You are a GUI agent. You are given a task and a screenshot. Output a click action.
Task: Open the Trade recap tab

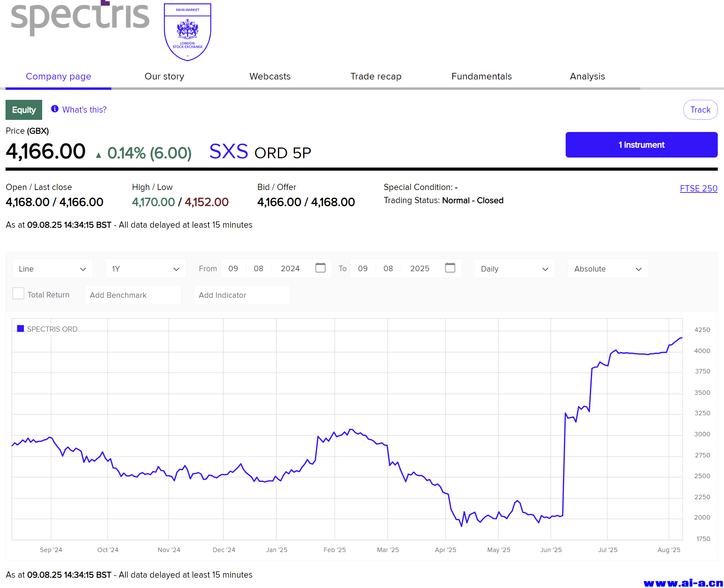(x=376, y=76)
